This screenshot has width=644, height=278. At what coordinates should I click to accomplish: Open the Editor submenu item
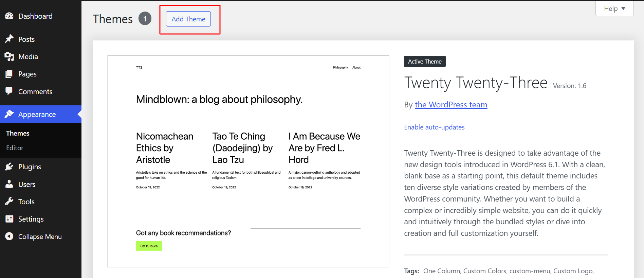[x=15, y=148]
